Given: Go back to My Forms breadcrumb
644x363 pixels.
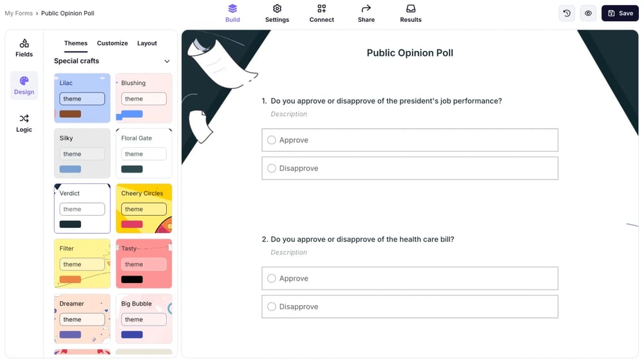Looking at the screenshot, I should tap(18, 13).
